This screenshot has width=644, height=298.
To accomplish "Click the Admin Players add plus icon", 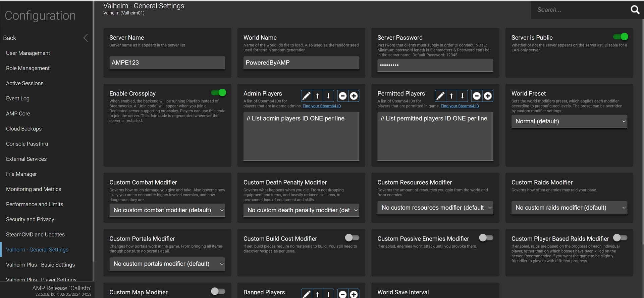I will 354,96.
